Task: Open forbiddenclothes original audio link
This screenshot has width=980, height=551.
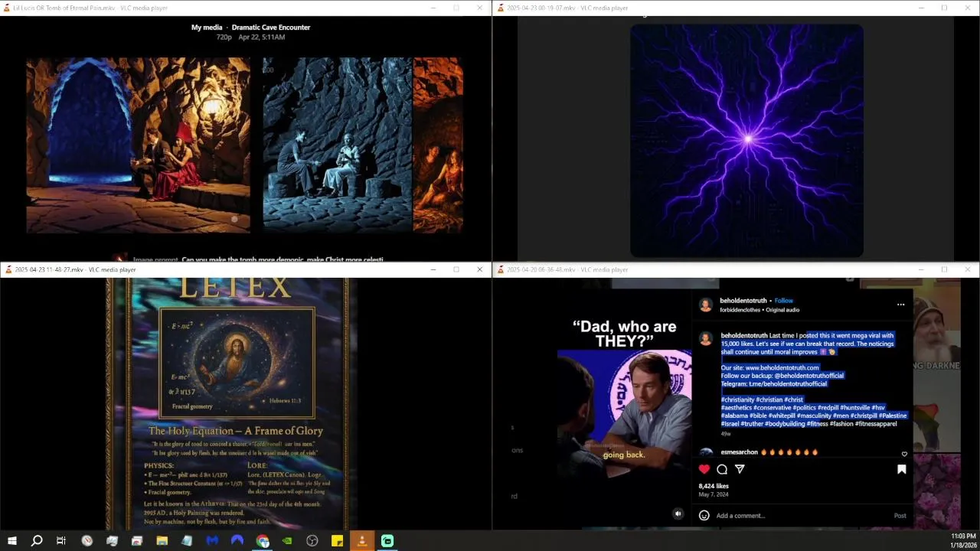Action: coord(759,310)
